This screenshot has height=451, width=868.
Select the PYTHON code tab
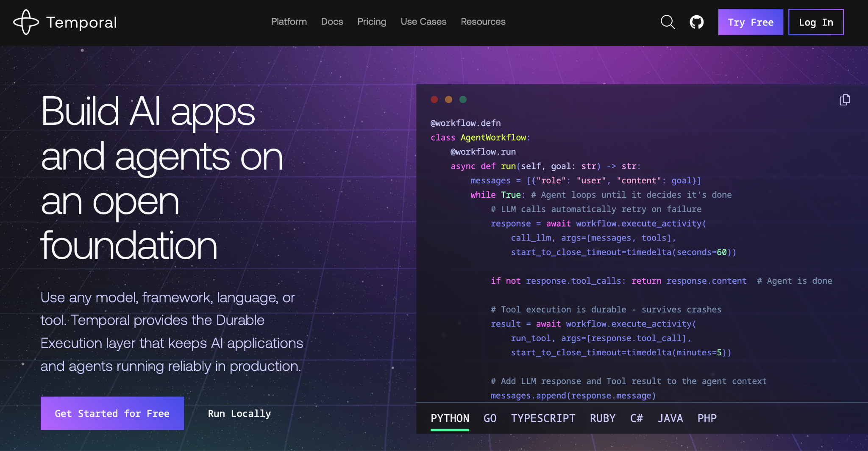[450, 418]
